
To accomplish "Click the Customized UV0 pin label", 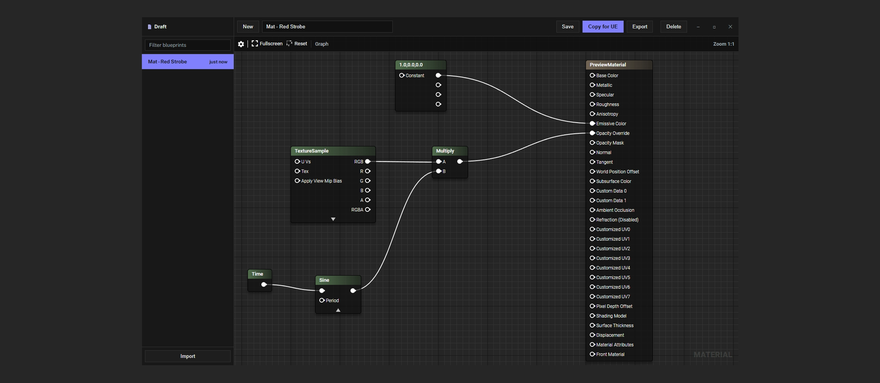I will [613, 229].
